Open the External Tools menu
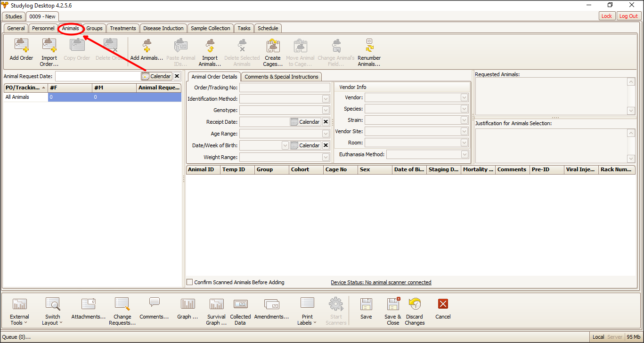644x343 pixels. pos(19,304)
